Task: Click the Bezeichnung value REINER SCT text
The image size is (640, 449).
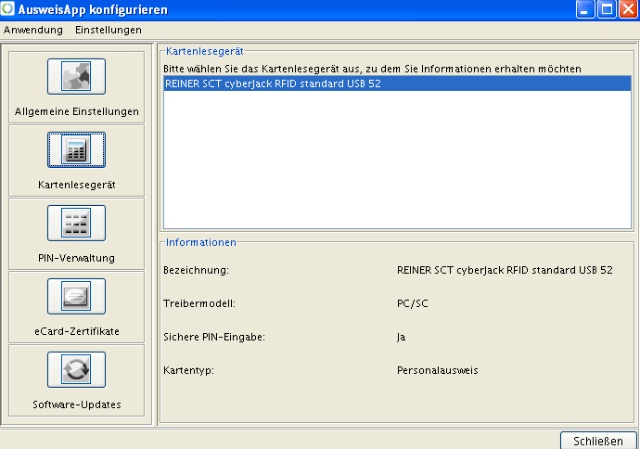Action: click(504, 270)
